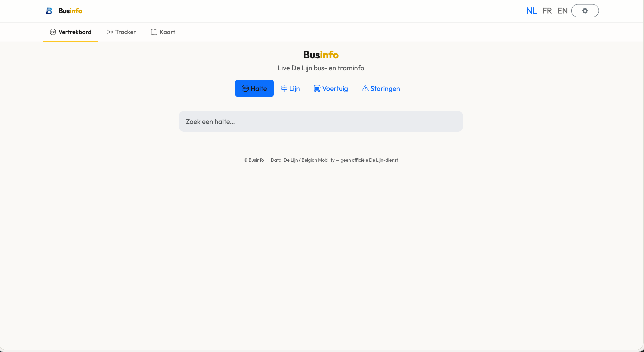Screen dimensions: 644x352
Task: Switch to Voertuig search mode
Action: (331, 89)
